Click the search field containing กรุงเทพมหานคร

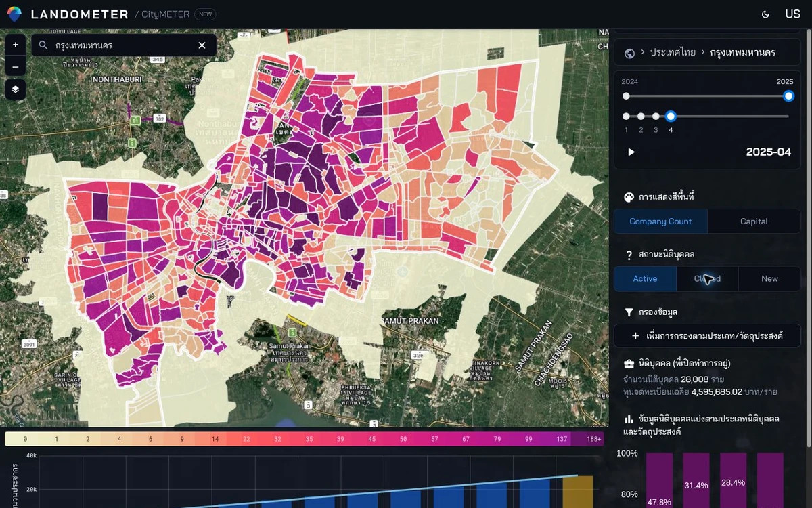coord(122,45)
